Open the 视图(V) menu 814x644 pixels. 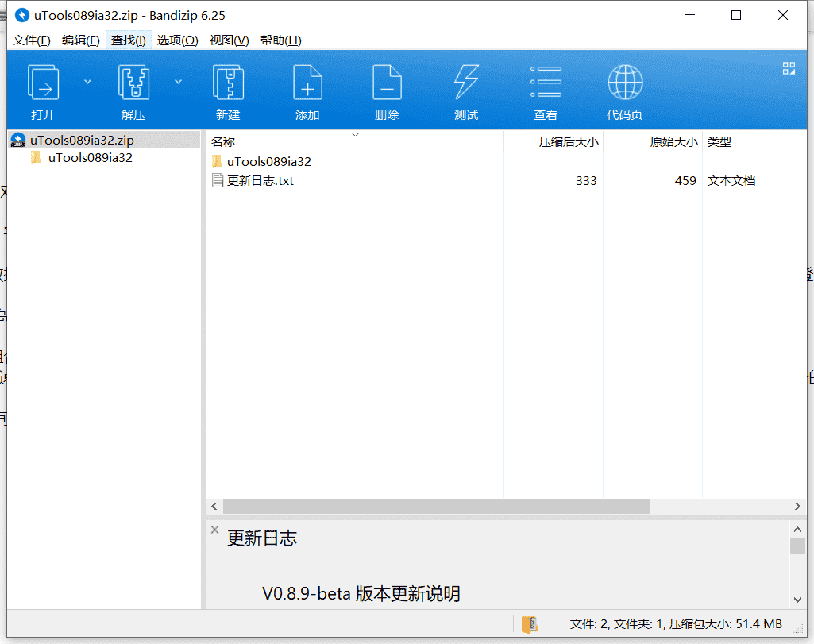pyautogui.click(x=229, y=40)
